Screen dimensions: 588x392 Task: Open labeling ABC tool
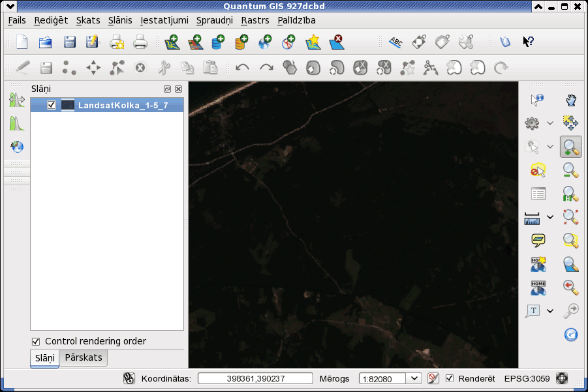(395, 42)
